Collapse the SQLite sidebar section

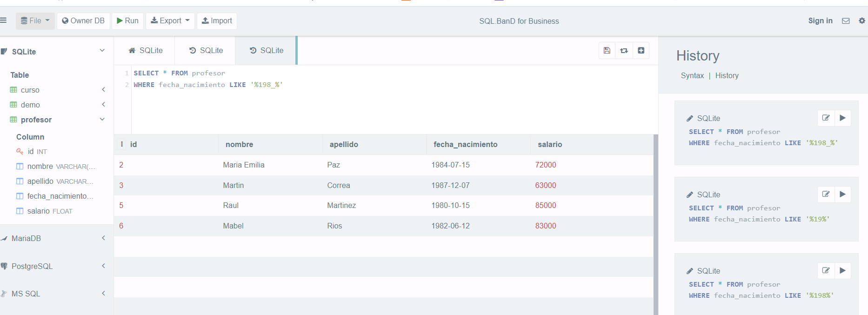point(102,51)
